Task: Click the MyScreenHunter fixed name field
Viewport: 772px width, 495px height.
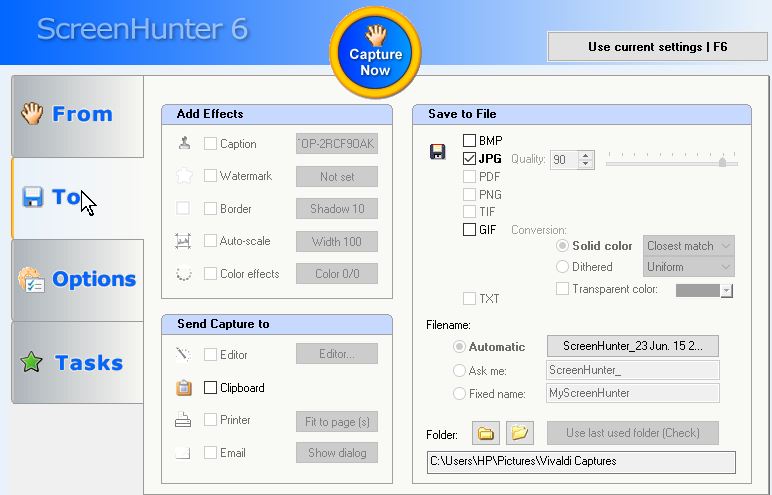Action: coord(633,393)
